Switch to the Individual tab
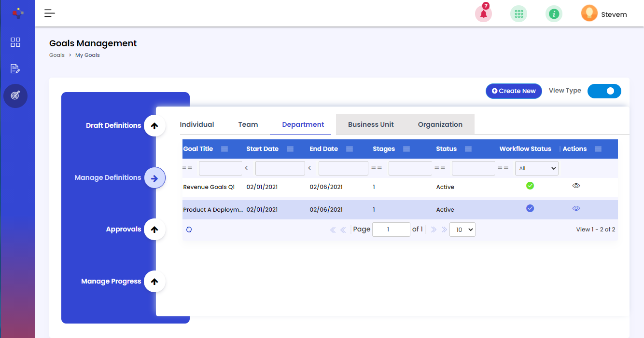 pyautogui.click(x=197, y=124)
